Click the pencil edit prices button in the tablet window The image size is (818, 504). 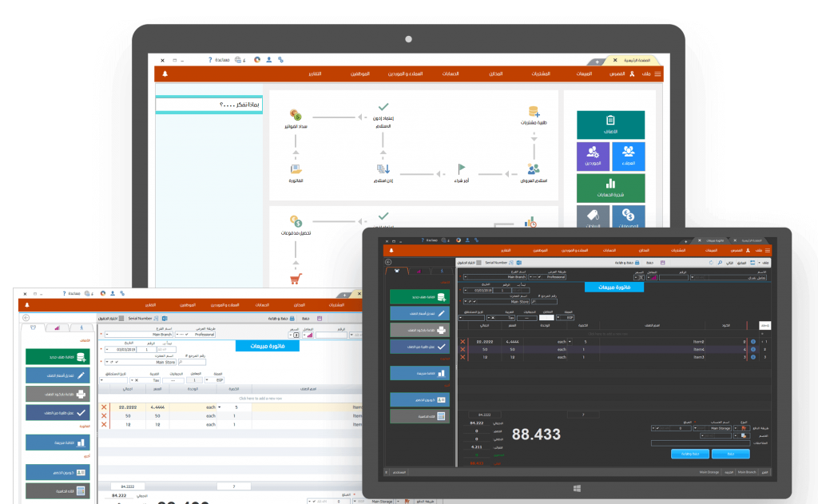pyautogui.click(x=419, y=313)
